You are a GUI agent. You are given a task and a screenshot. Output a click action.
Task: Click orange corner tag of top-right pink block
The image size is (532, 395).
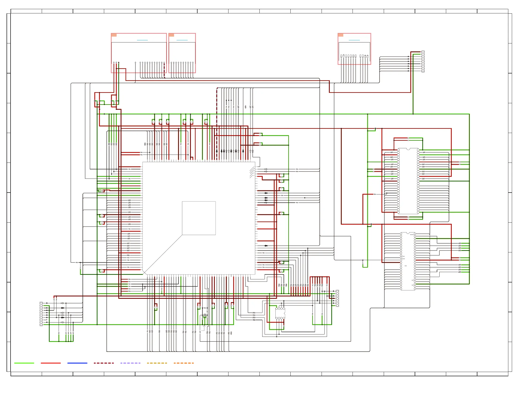coord(341,35)
